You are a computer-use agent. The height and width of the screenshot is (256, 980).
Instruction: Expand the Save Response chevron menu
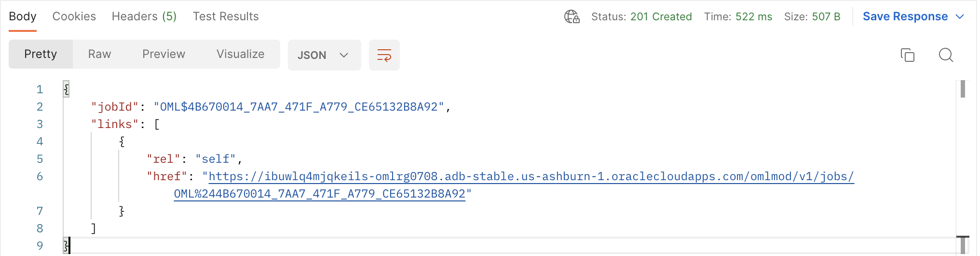click(960, 17)
